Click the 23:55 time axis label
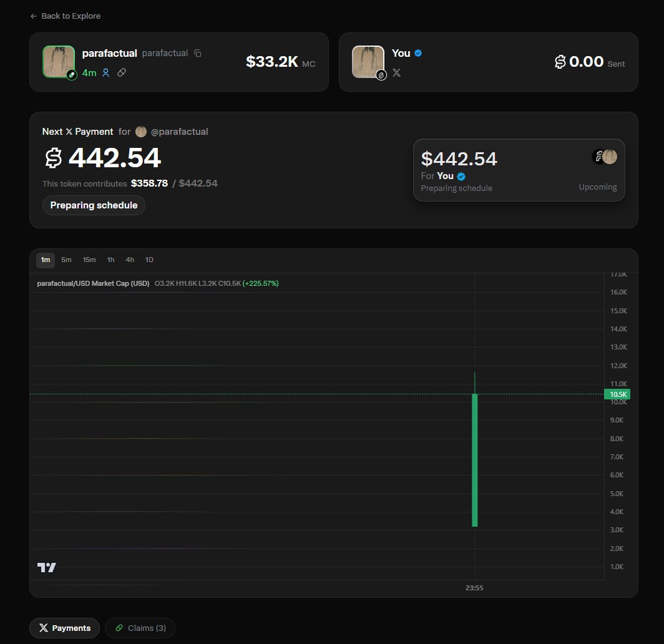This screenshot has width=664, height=644. [474, 588]
